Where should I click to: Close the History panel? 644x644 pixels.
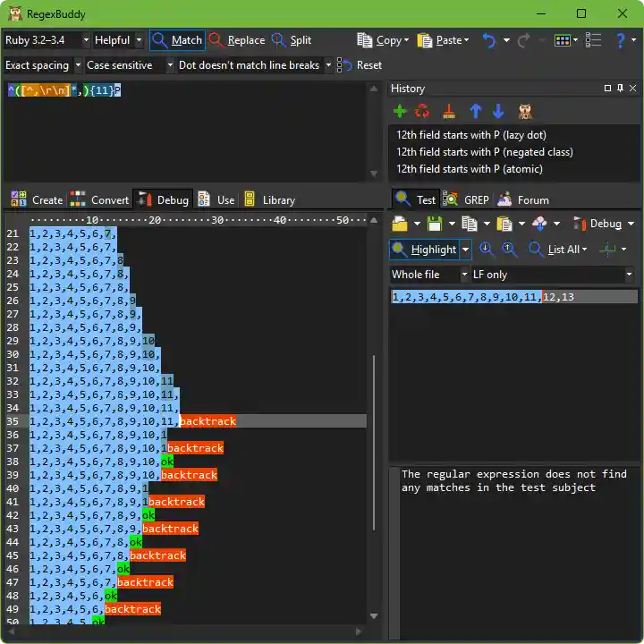coord(633,88)
